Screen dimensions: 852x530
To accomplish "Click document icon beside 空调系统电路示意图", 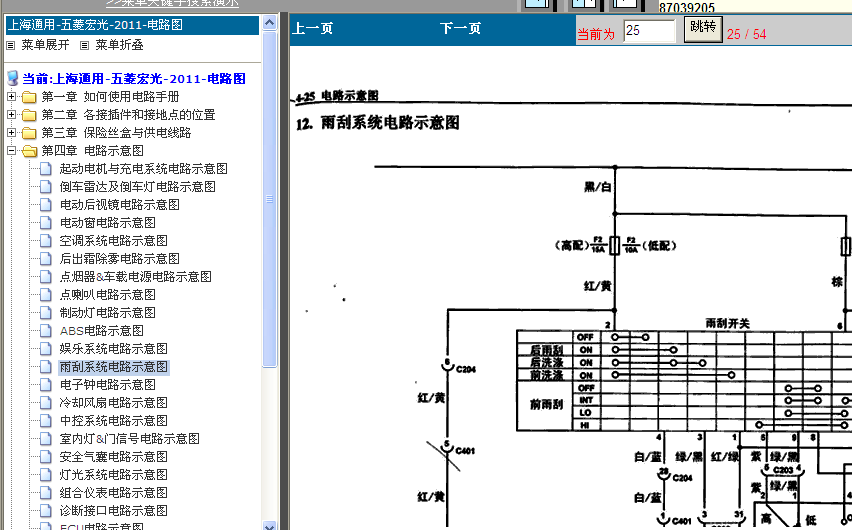I will tap(46, 240).
